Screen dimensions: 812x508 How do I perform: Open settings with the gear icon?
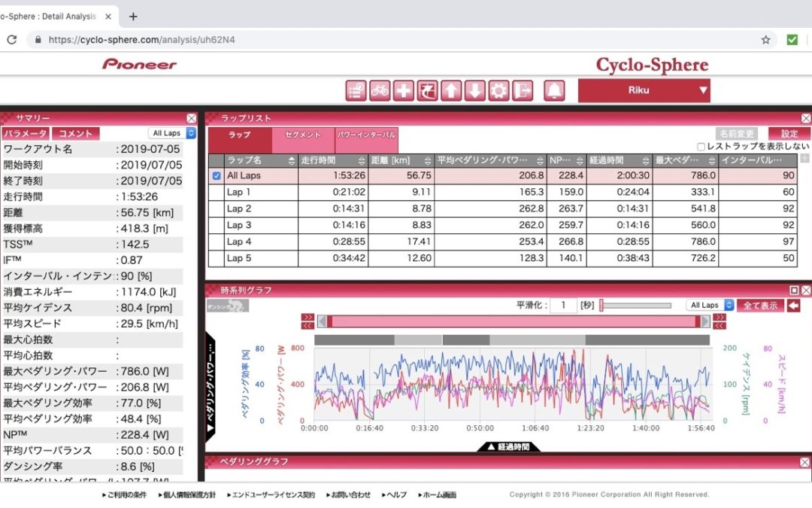coord(498,91)
